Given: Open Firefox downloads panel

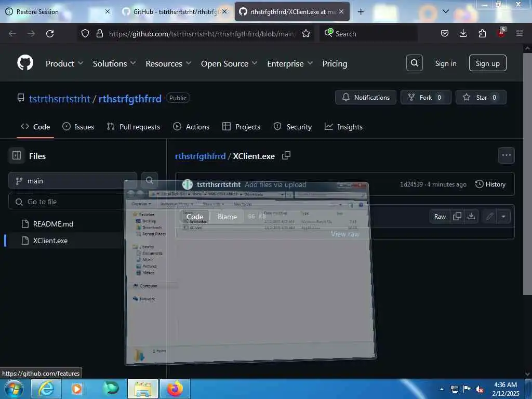Looking at the screenshot, I should click(x=463, y=33).
